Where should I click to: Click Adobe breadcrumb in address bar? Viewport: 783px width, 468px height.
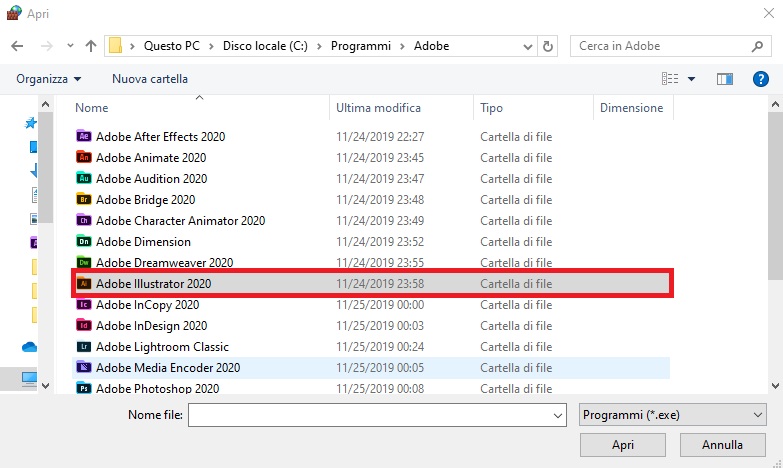click(431, 46)
